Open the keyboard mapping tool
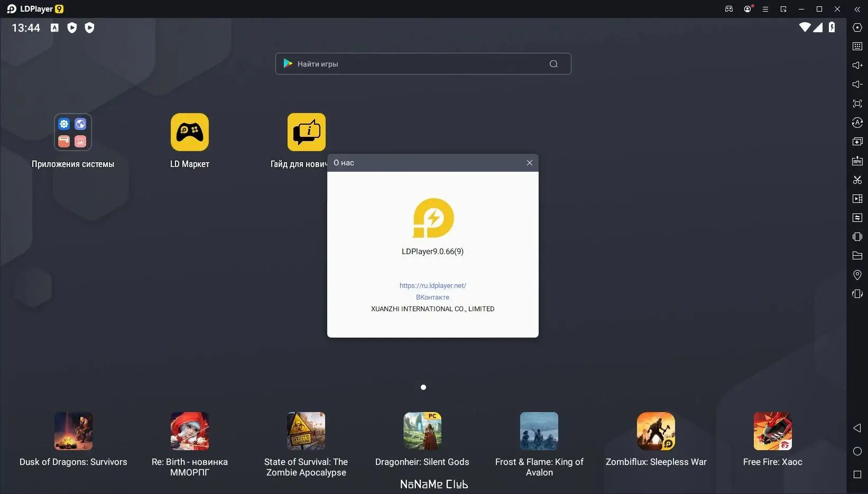 (857, 46)
